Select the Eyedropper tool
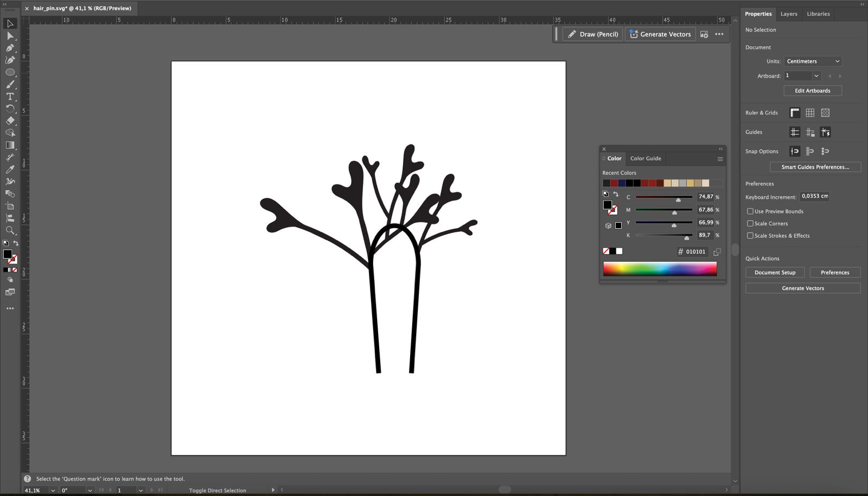The height and width of the screenshot is (496, 868). tap(10, 170)
